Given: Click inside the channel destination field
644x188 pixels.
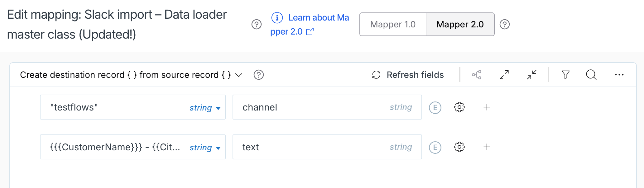Looking at the screenshot, I should [312, 107].
